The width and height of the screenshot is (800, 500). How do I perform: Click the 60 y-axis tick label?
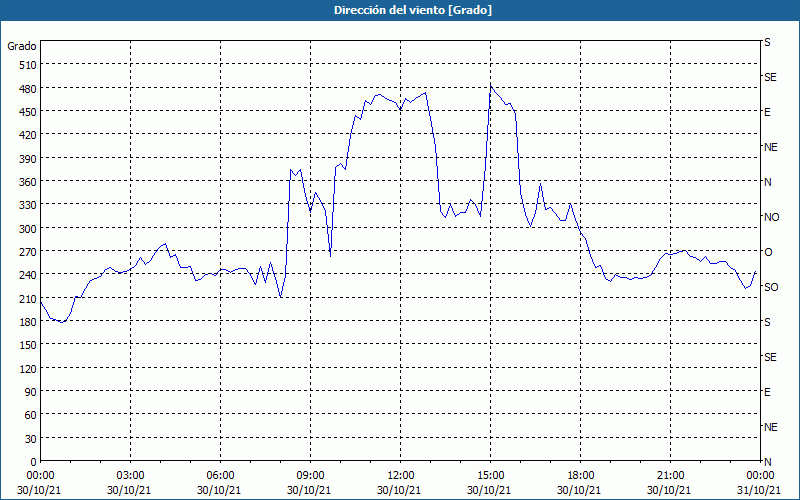tap(31, 415)
